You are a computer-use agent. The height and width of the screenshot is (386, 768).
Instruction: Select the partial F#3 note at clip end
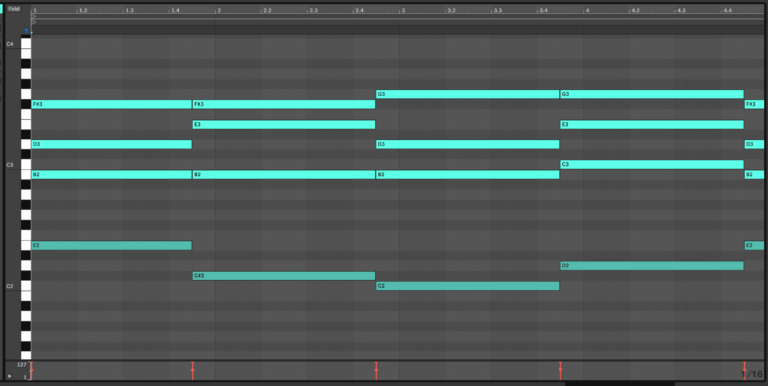pos(754,104)
